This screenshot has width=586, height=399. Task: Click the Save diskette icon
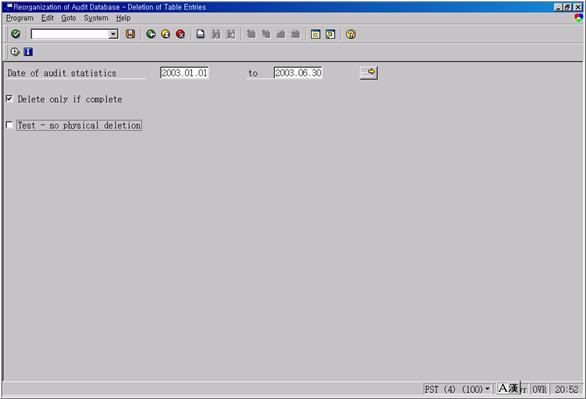pos(130,34)
